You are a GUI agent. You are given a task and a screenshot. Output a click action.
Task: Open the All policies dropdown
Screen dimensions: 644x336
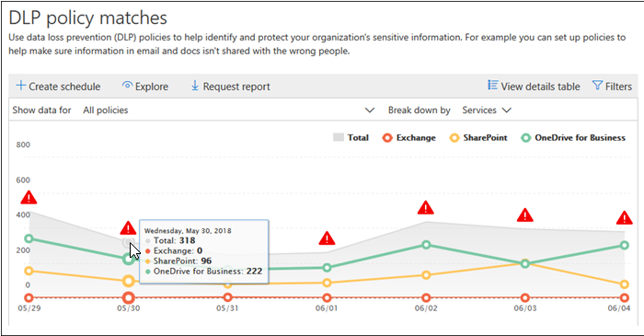click(x=228, y=110)
